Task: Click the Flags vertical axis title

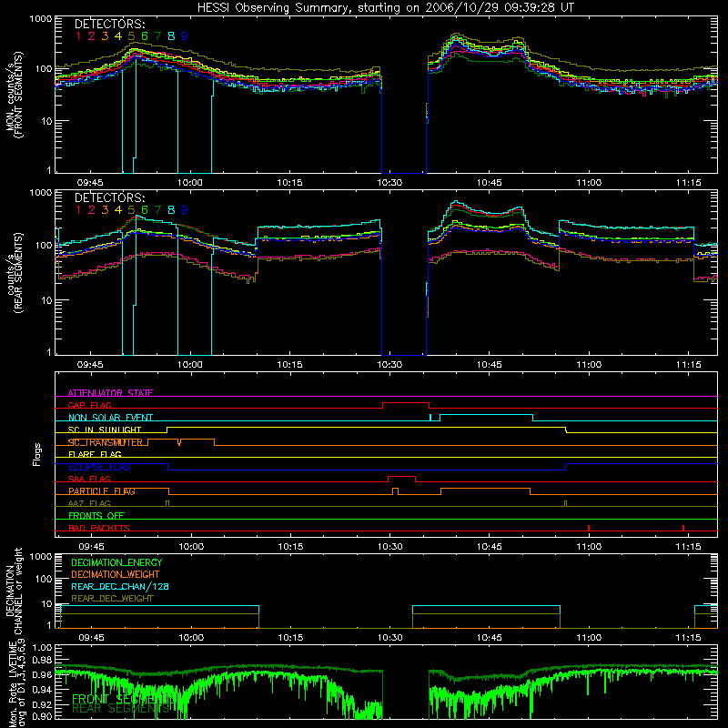Action: 37,454
